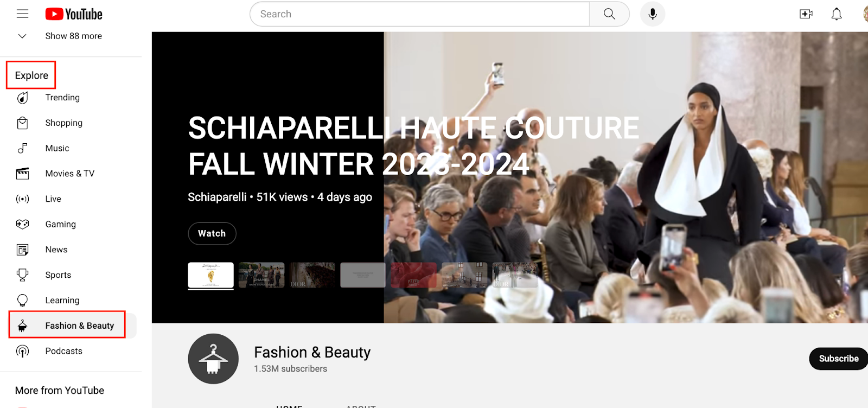This screenshot has width=868, height=408.
Task: Click the chevron next to Show 88 more
Action: (22, 36)
